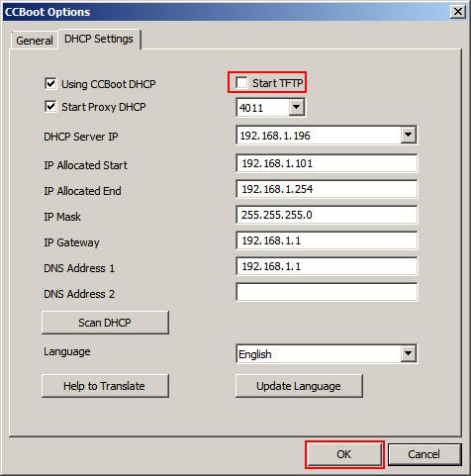Toggle the Start Proxy DHCP checkbox
Image resolution: width=471 pixels, height=476 pixels.
pyautogui.click(x=50, y=107)
